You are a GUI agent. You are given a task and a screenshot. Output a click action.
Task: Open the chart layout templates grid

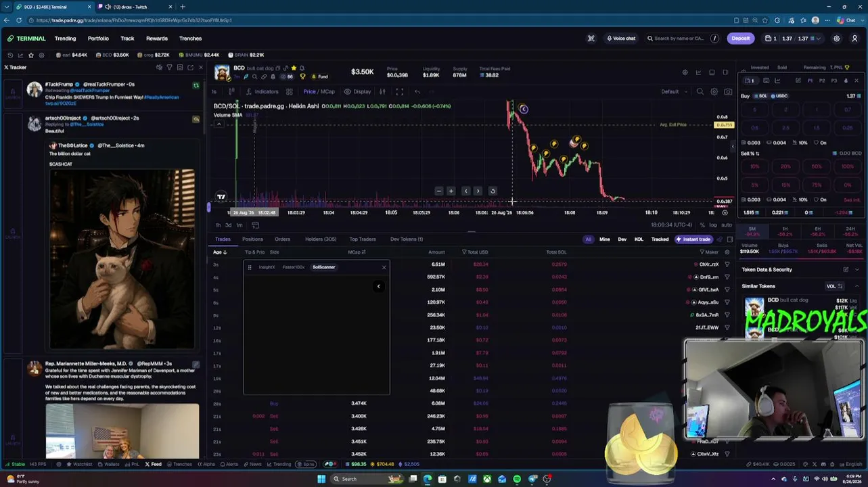290,91
